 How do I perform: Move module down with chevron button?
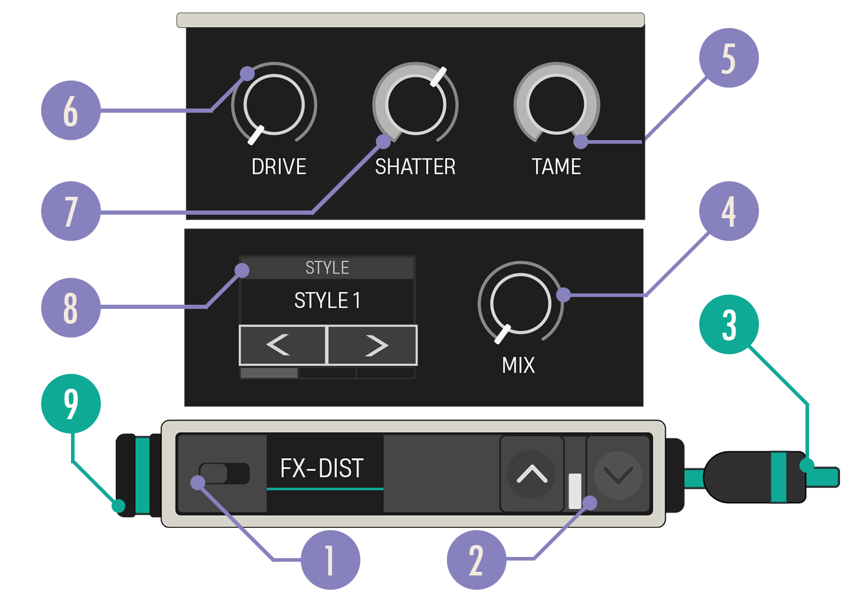pos(618,474)
